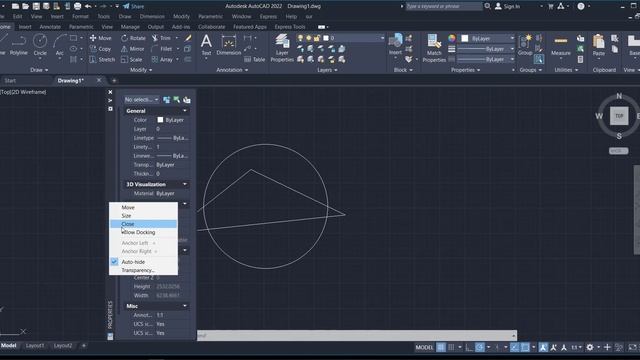Image resolution: width=640 pixels, height=360 pixels.
Task: Collapse the 3D Visualization section
Action: click(x=185, y=184)
